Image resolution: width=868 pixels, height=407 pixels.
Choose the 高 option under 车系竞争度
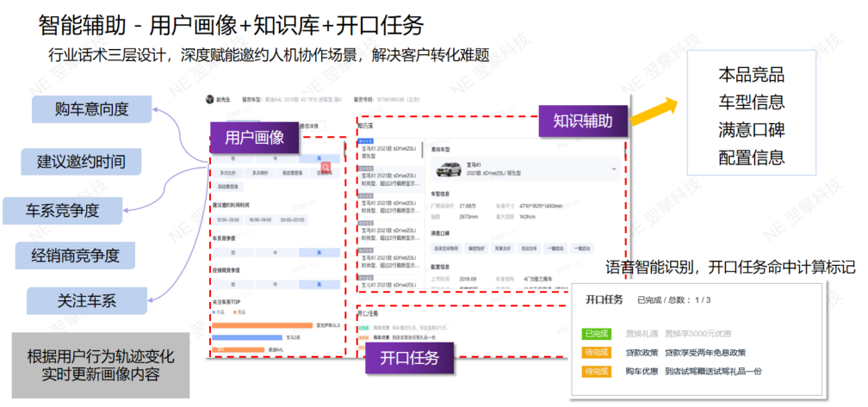319,252
